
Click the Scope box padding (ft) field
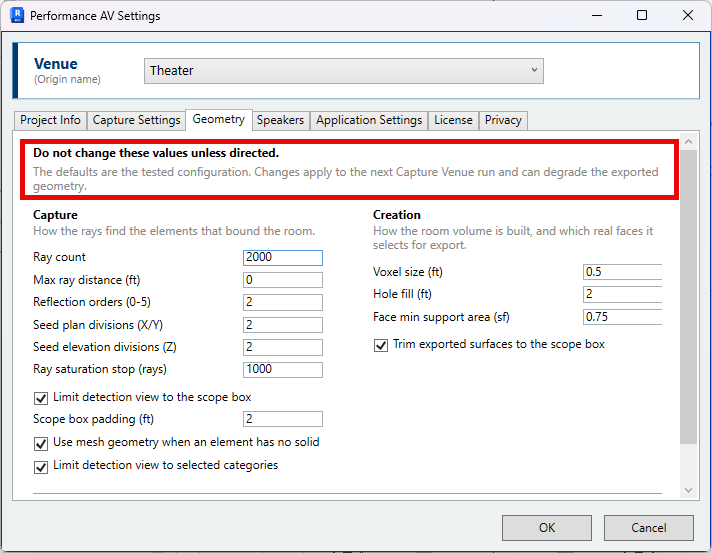(282, 419)
